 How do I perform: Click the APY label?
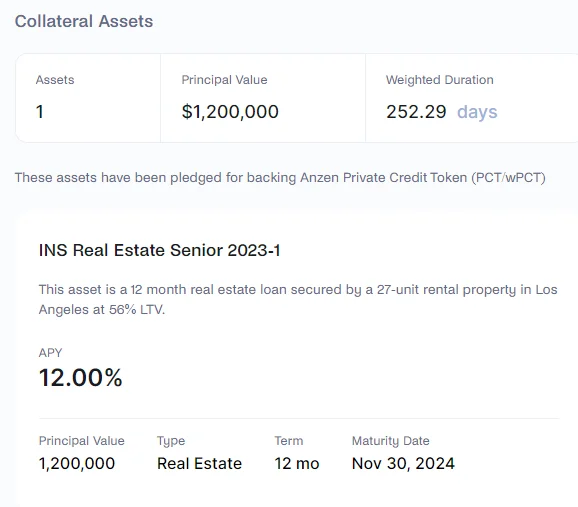[50, 353]
